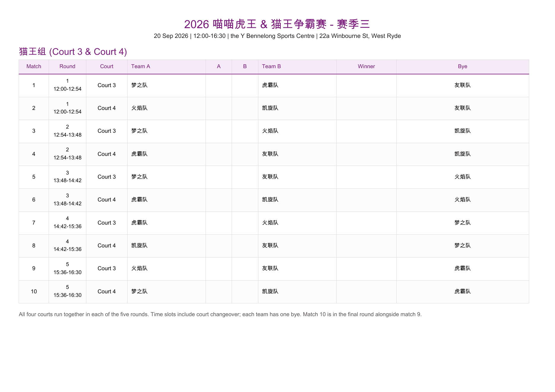Viewport: 555px width, 392px height.
Task: Select Team A "火焰队" in match 9
Action: point(139,268)
